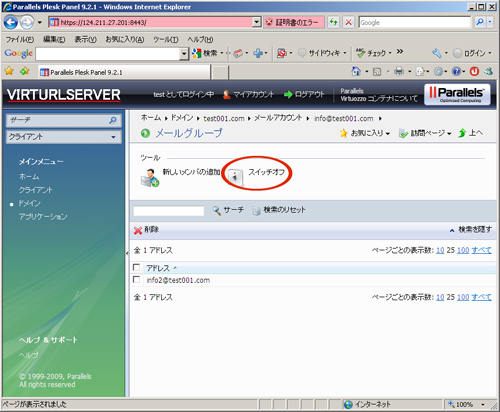Click the Domains (ドメイン) sidebar menu item

pyautogui.click(x=29, y=203)
